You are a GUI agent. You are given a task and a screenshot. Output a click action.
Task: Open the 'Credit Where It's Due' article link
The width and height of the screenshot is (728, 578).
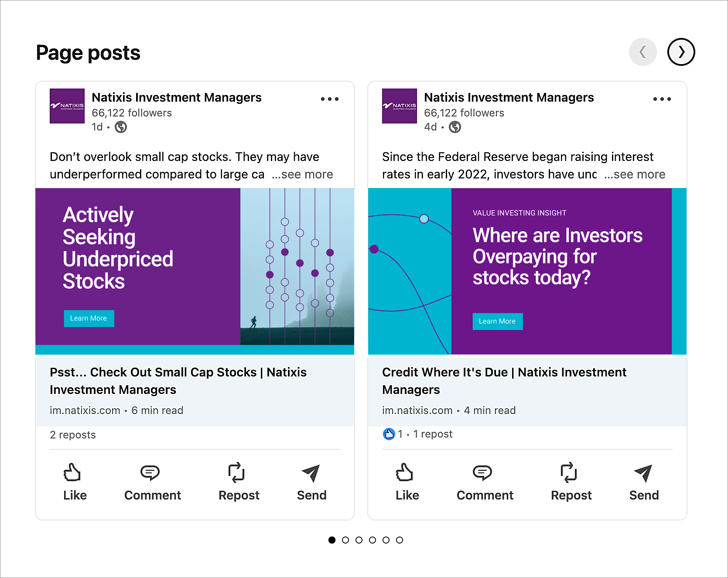(504, 381)
